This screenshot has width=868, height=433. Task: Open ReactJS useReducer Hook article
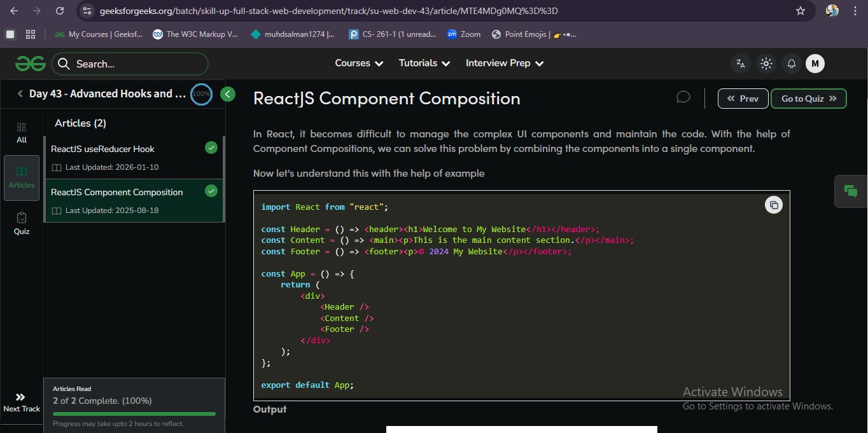point(134,157)
